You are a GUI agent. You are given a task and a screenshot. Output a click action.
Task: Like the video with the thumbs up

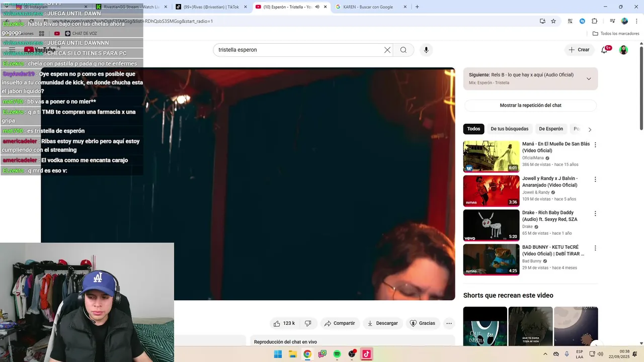[284, 323]
